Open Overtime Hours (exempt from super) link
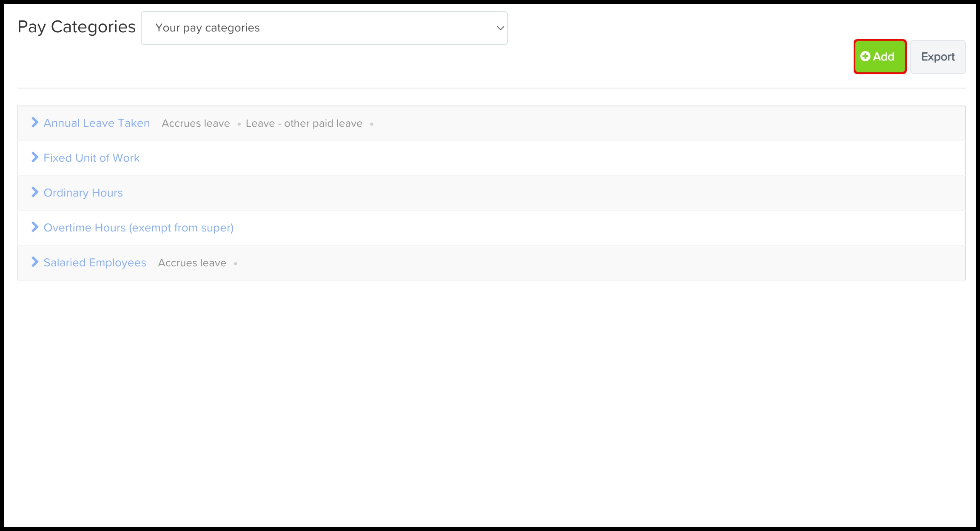Viewport: 980px width, 531px height. (x=138, y=228)
